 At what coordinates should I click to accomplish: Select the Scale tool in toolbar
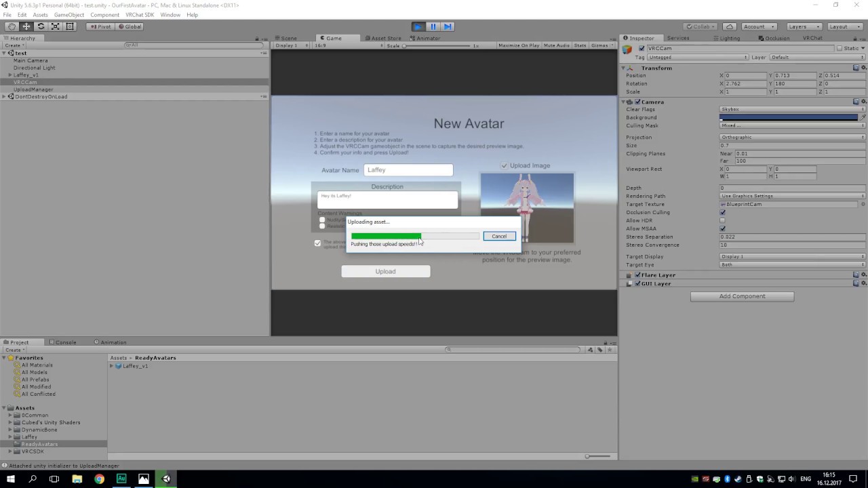click(55, 26)
